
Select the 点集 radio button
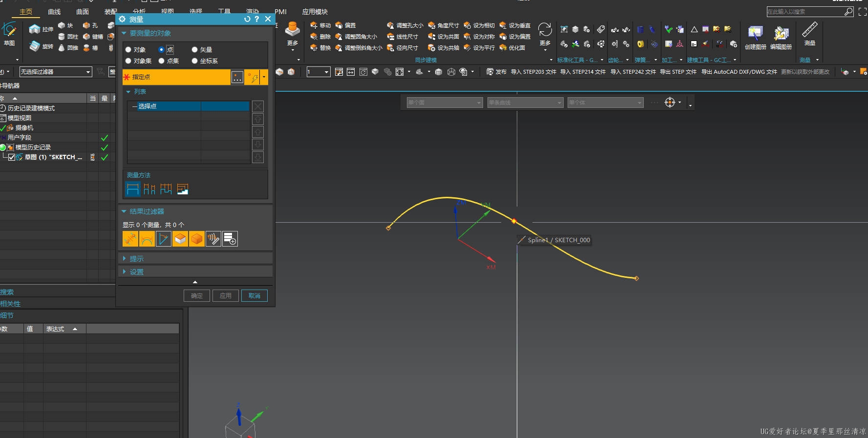[162, 61]
